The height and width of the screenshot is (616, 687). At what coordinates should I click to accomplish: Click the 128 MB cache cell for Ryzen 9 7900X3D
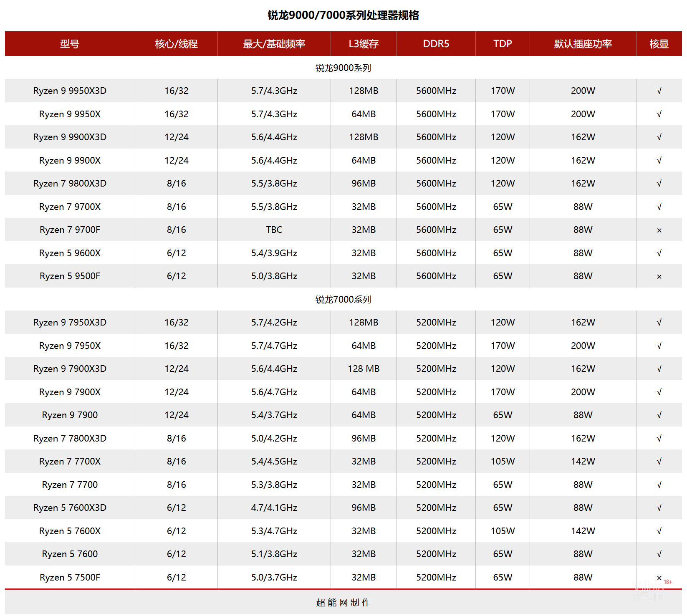pyautogui.click(x=364, y=369)
